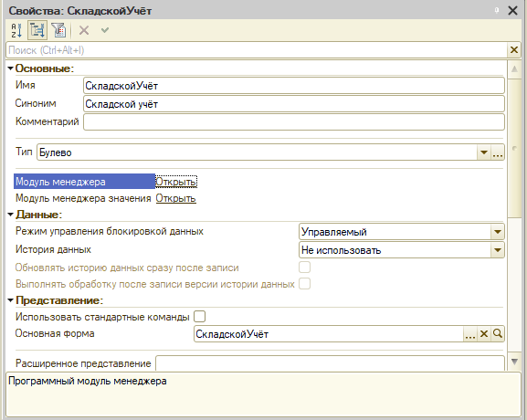
Task: Cancel the edit using the toolbar X icon
Action: coord(84,30)
